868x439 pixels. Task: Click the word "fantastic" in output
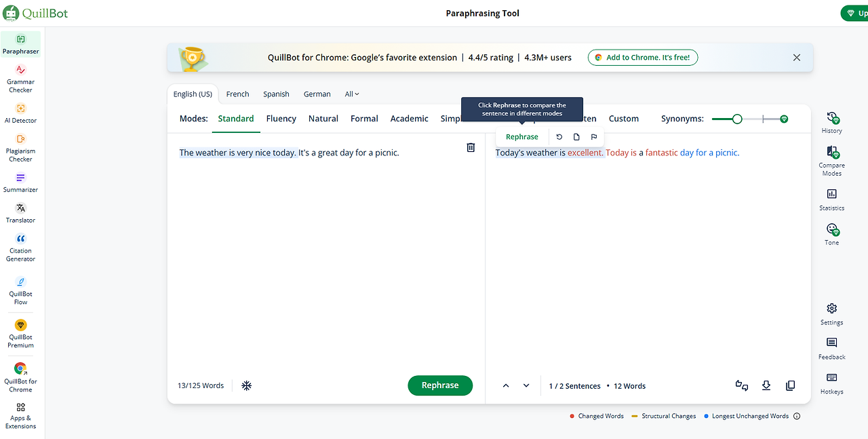coord(662,153)
